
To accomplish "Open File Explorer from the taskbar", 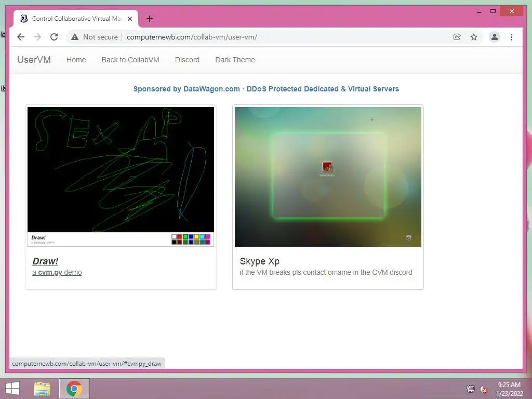I will (x=42, y=389).
